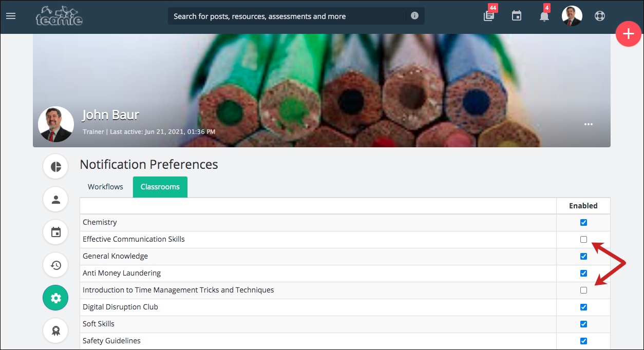Open the history clock sidebar icon

pyautogui.click(x=55, y=265)
